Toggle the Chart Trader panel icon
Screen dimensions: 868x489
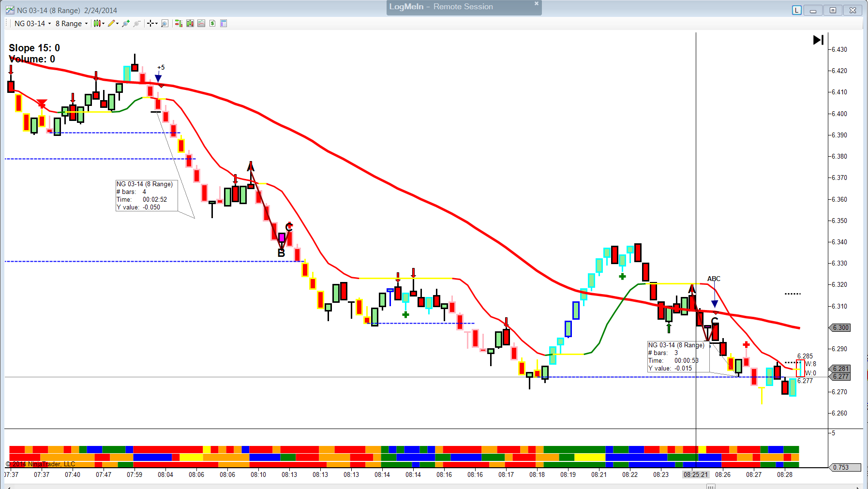coord(179,23)
